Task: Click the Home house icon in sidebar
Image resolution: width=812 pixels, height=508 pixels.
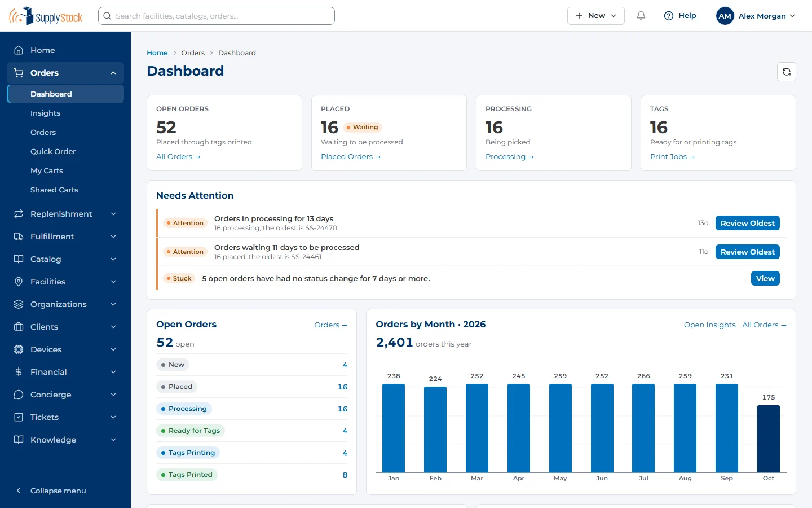Action: (x=19, y=50)
